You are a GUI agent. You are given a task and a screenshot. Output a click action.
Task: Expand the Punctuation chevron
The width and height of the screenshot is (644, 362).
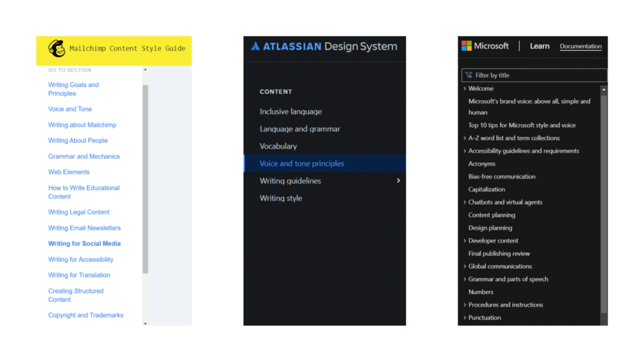tap(465, 317)
